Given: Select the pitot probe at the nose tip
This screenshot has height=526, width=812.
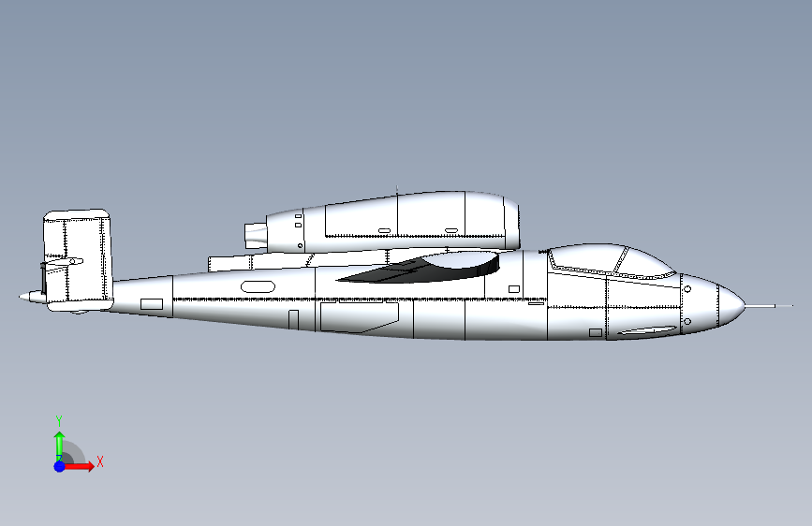Looking at the screenshot, I should point(769,306).
